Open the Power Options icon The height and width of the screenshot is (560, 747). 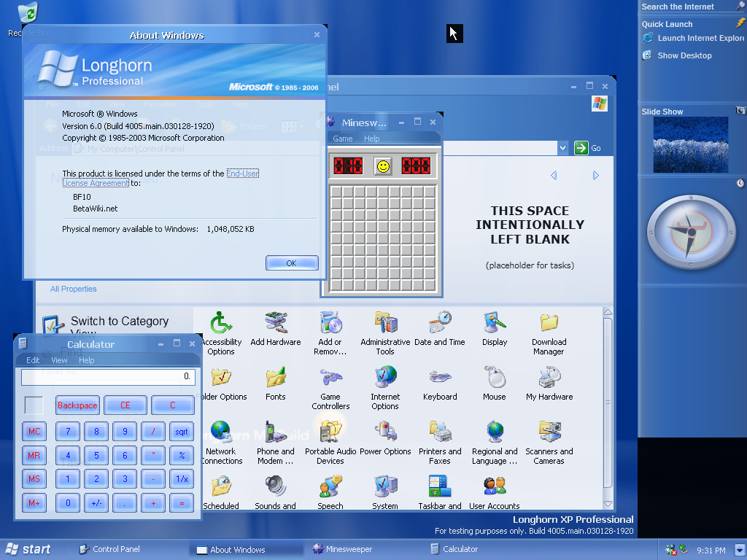385,433
